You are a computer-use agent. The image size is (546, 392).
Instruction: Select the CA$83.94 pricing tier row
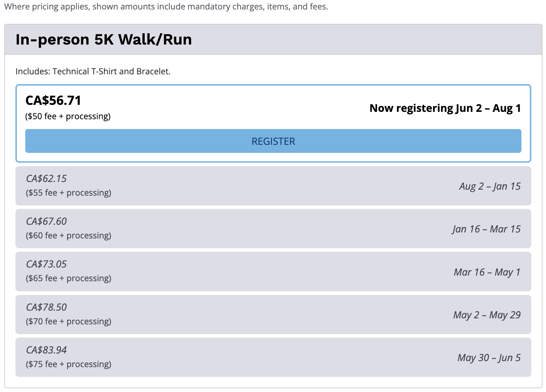tap(273, 357)
